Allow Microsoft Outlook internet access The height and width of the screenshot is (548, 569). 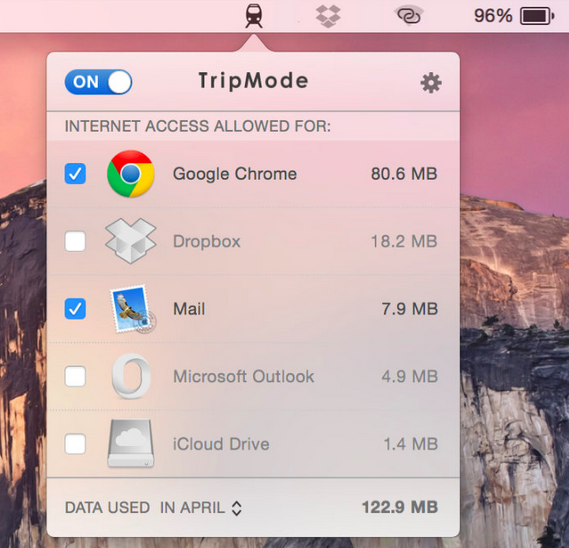tap(75, 376)
